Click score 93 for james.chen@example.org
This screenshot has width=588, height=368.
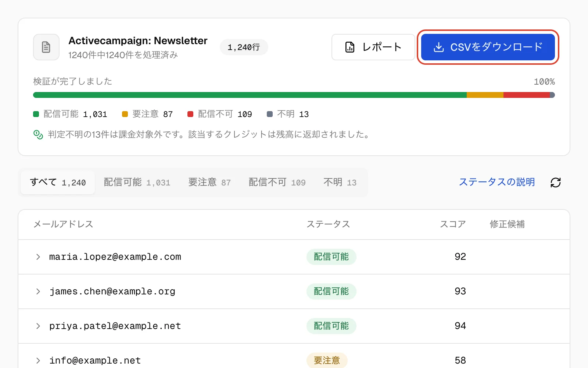[x=460, y=291]
